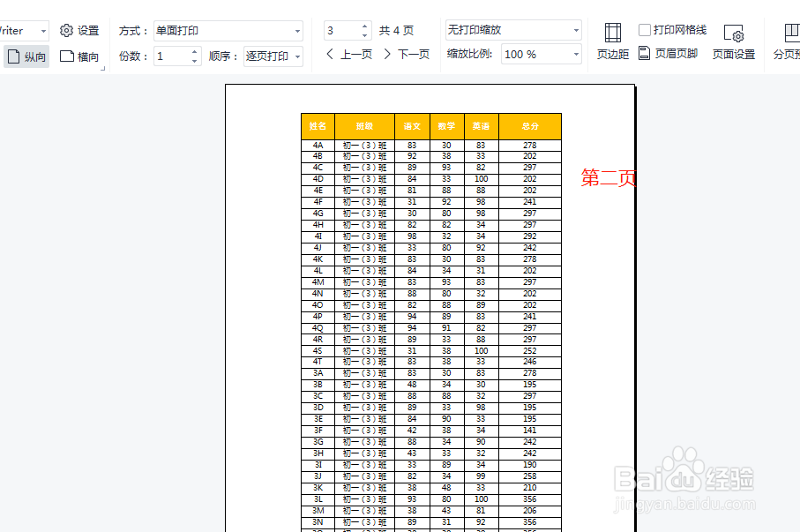
Task: Click the 份数 copies input field
Action: click(172, 56)
